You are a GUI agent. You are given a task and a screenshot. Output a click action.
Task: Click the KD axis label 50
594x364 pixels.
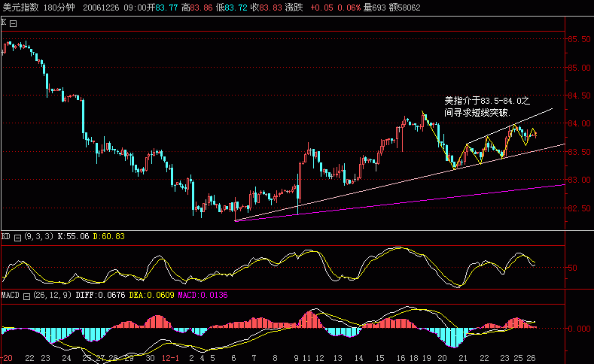click(x=572, y=268)
